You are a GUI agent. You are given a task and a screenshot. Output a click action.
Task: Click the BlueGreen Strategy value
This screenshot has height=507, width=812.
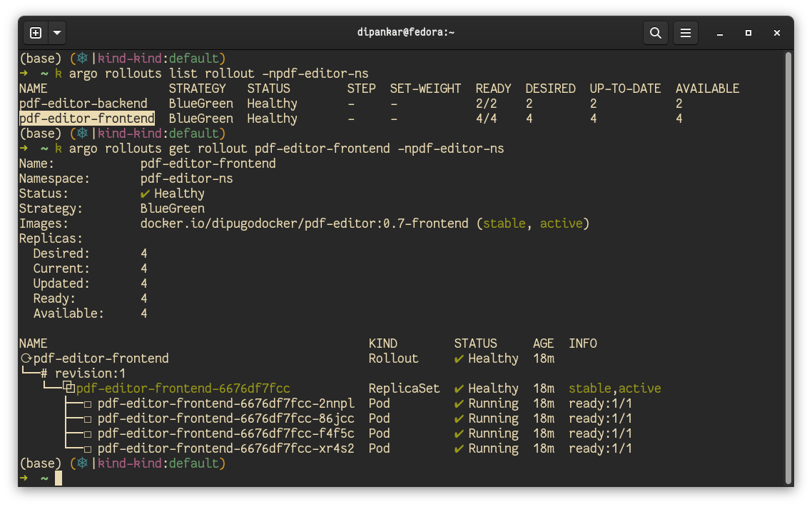pyautogui.click(x=173, y=209)
